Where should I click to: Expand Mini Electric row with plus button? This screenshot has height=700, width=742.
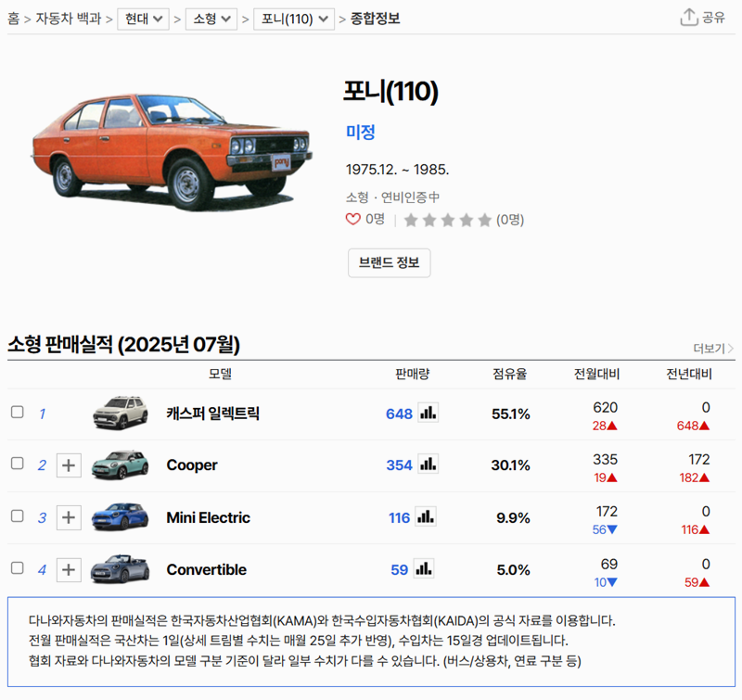[69, 517]
